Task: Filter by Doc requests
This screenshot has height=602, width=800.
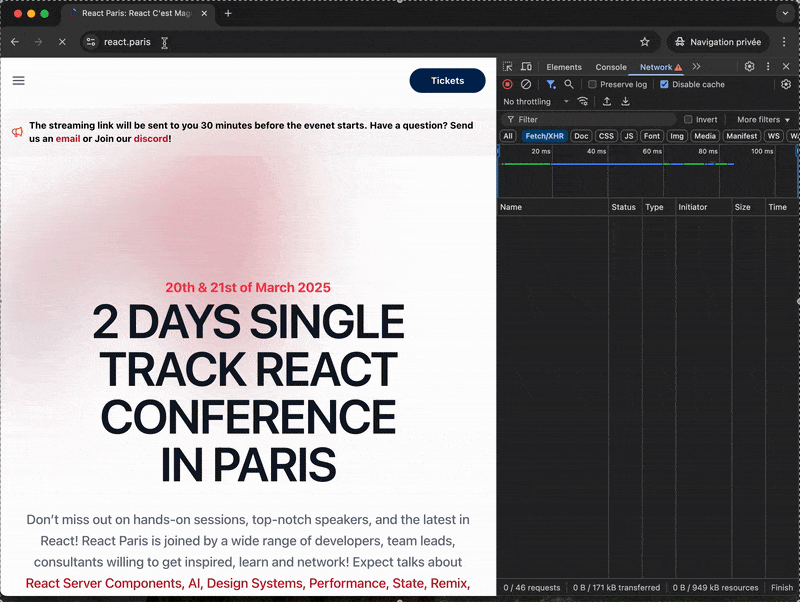Action: coord(581,136)
